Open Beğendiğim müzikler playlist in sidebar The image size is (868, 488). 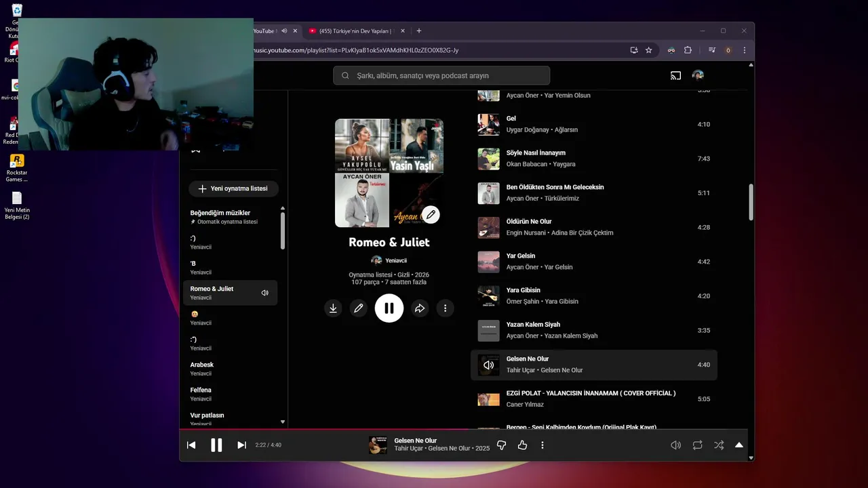point(230,217)
